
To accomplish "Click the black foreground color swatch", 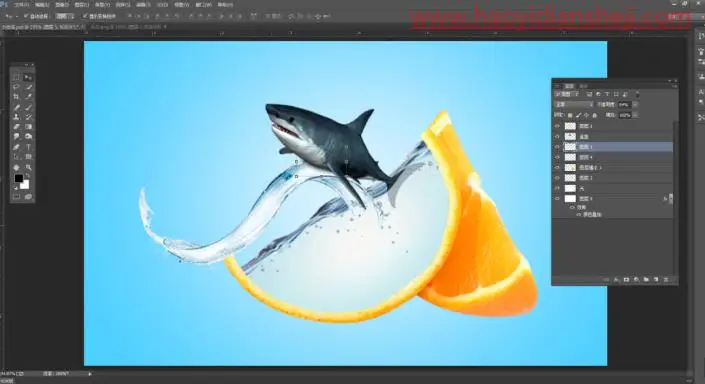I will [x=18, y=179].
